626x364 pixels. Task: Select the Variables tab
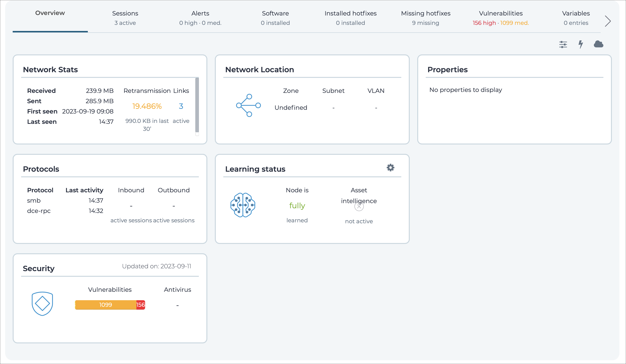pyautogui.click(x=576, y=18)
